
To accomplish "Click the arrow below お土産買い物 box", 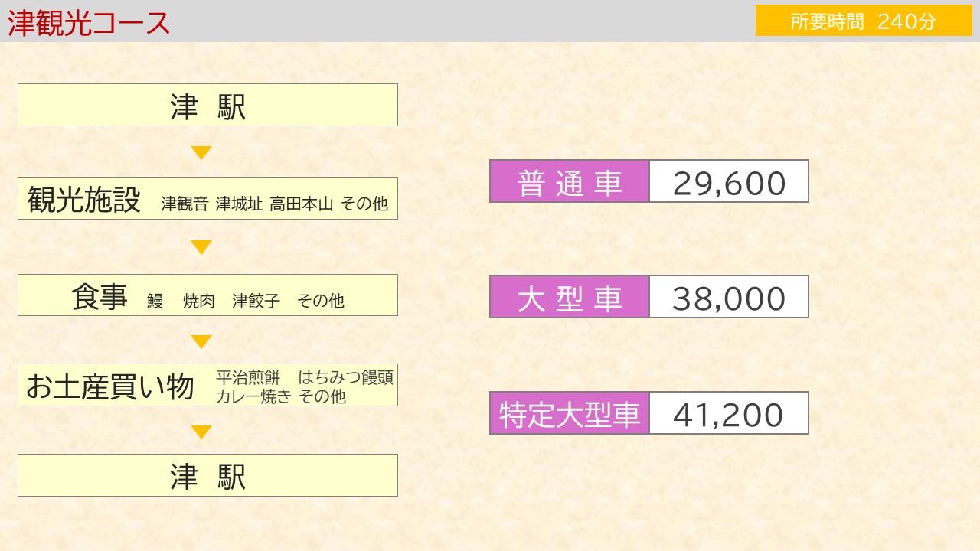I will click(x=201, y=432).
